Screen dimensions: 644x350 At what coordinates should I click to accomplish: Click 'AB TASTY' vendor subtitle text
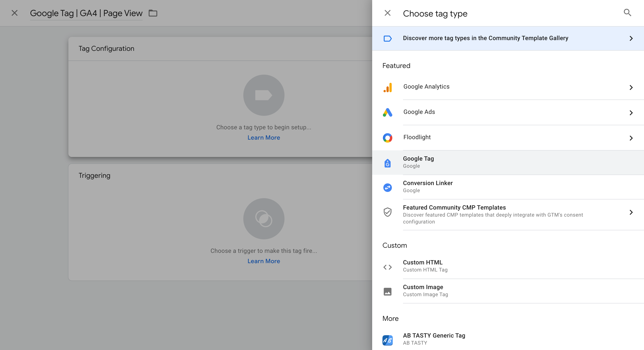point(415,343)
